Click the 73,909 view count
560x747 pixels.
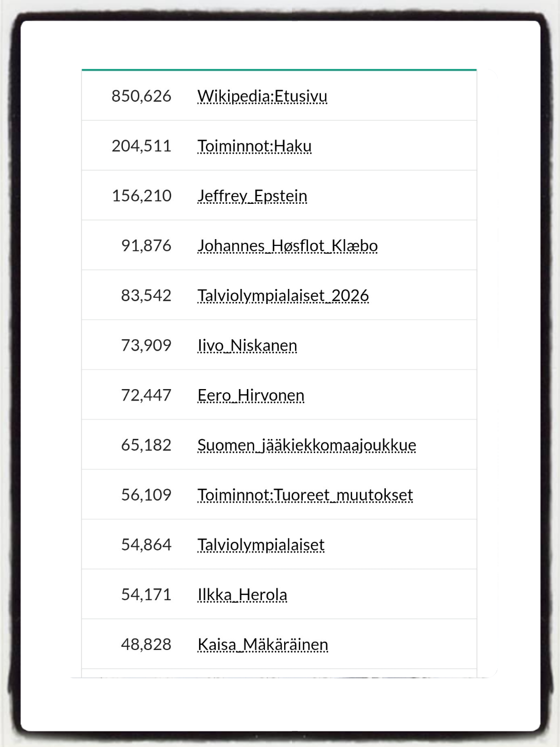(x=146, y=345)
